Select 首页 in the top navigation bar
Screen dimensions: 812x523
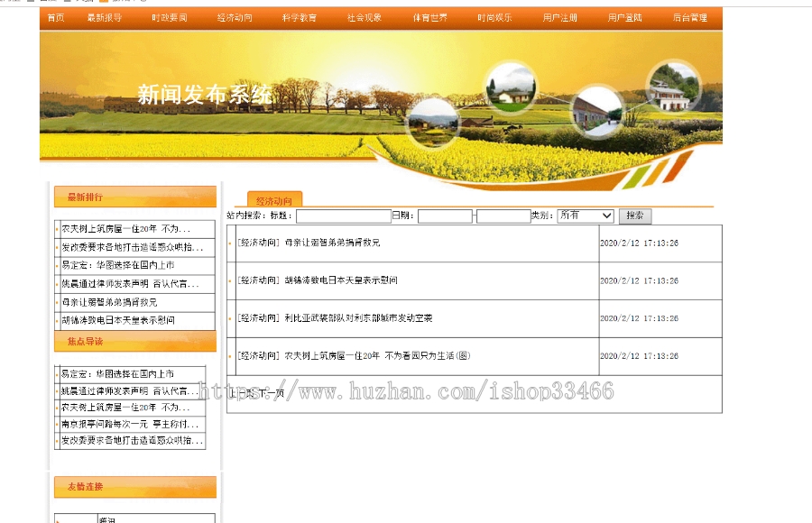54,17
